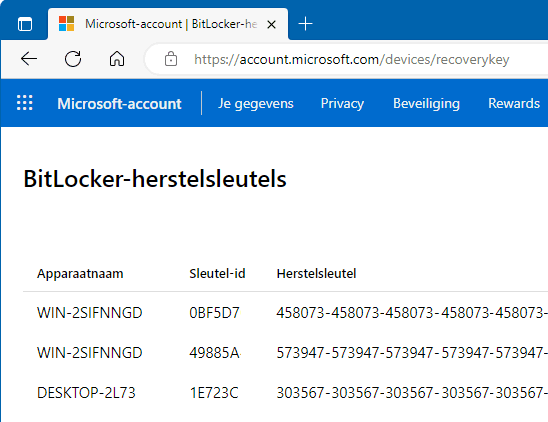Select device name WIN-2SIFNNGD with key 0BF5D7
This screenshot has width=548, height=422.
[89, 313]
